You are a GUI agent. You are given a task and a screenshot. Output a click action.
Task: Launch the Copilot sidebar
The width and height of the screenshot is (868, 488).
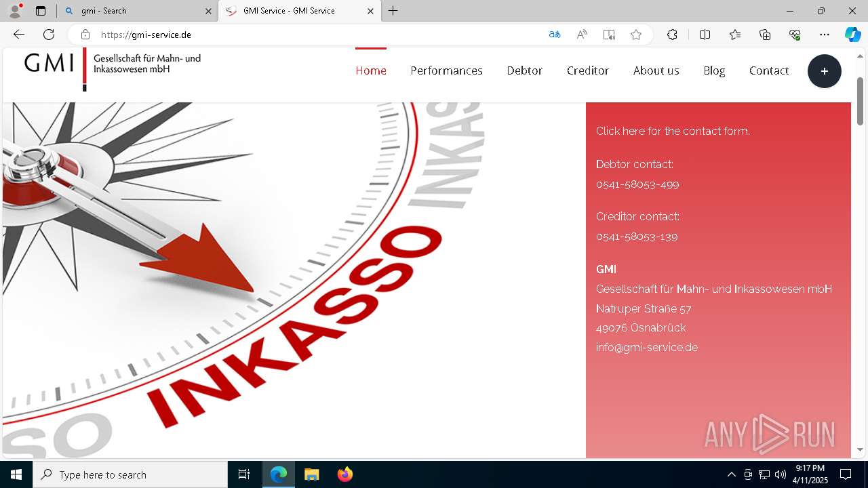click(x=852, y=35)
